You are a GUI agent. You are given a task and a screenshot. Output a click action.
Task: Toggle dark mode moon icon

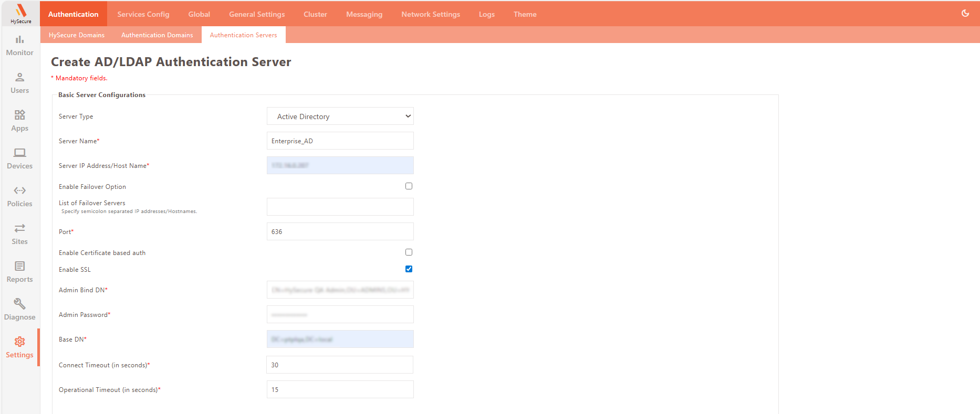pyautogui.click(x=965, y=13)
